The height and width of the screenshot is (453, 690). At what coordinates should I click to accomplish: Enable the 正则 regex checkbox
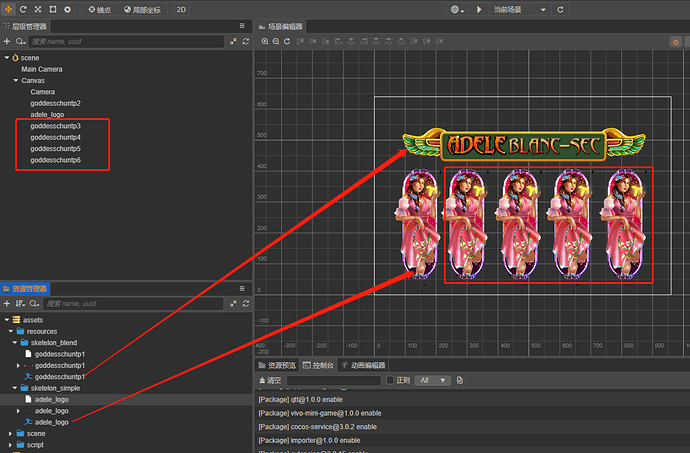[x=390, y=380]
